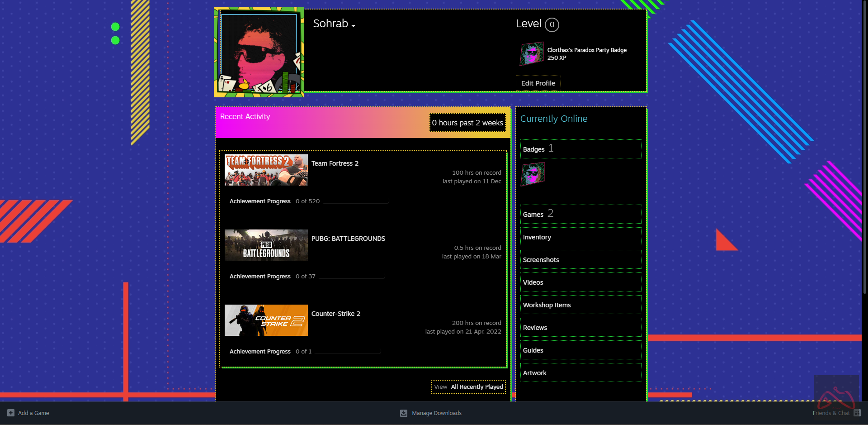Viewport: 868px width, 425px height.
Task: Click the badge icon under Badges
Action: [533, 174]
